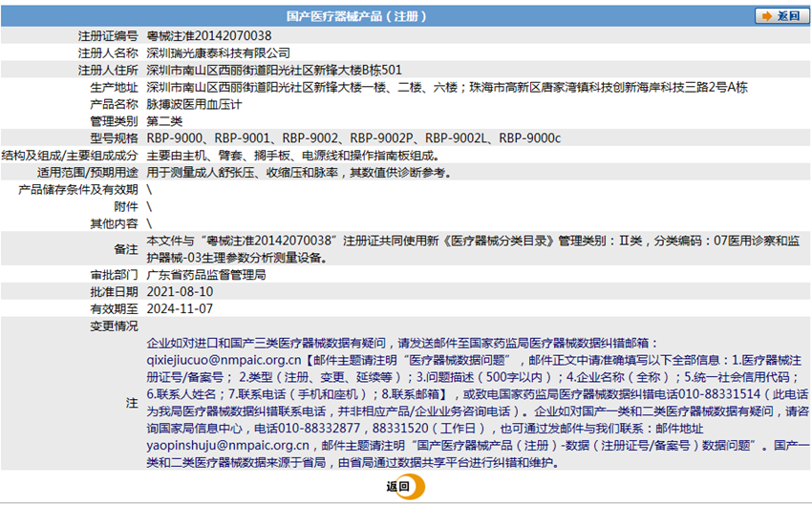The image size is (812, 505).
Task: Click the label 有效期至
Action: tap(114, 308)
